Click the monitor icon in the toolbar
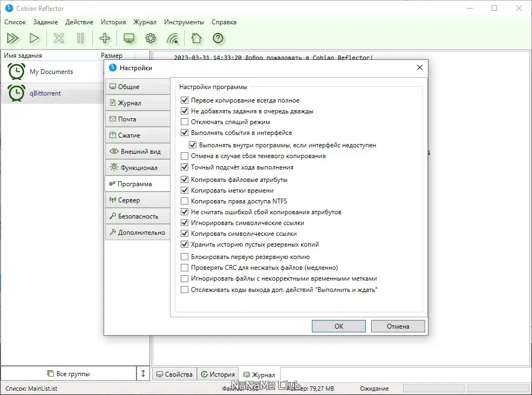532x395 pixels. (x=129, y=38)
